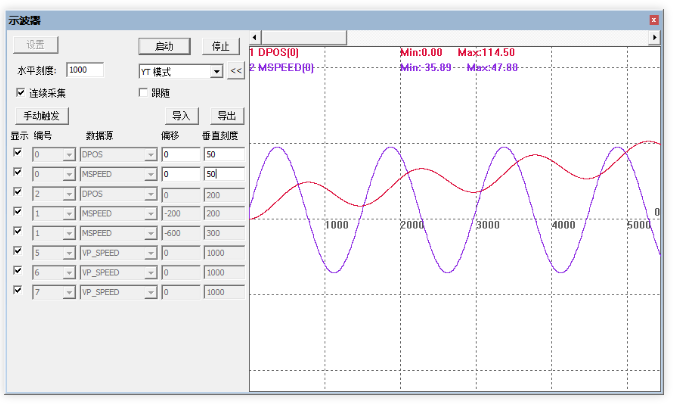Image resolution: width=675 pixels, height=405 pixels.
Task: Open data source dropdown for VP_SPEED axis 7
Action: point(151,293)
